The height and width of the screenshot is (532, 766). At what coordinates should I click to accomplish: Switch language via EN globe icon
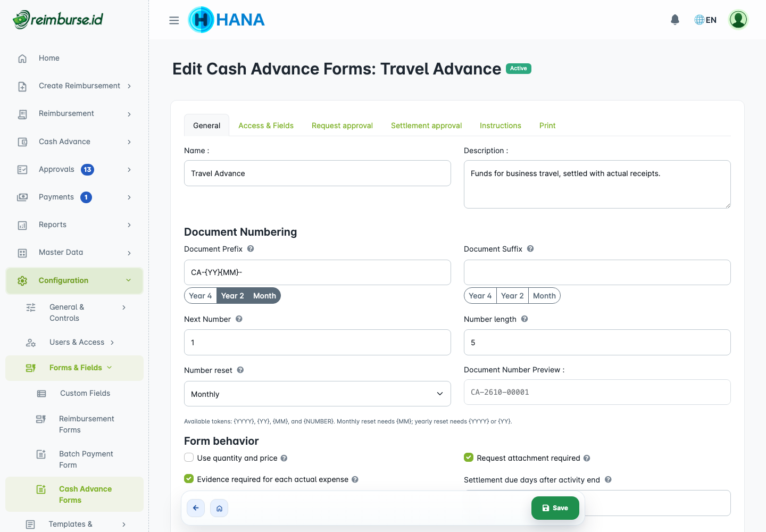pyautogui.click(x=705, y=20)
